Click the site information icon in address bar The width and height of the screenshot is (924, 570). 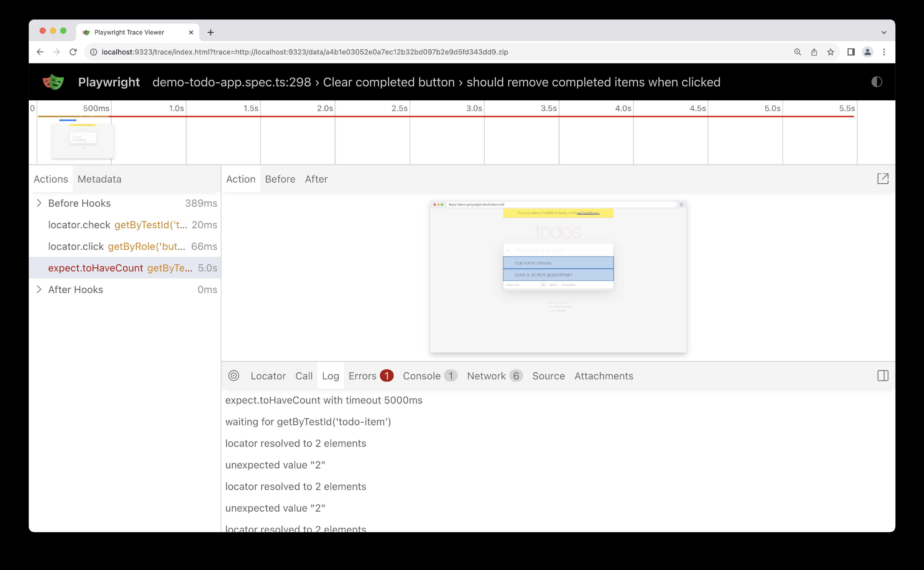(93, 52)
